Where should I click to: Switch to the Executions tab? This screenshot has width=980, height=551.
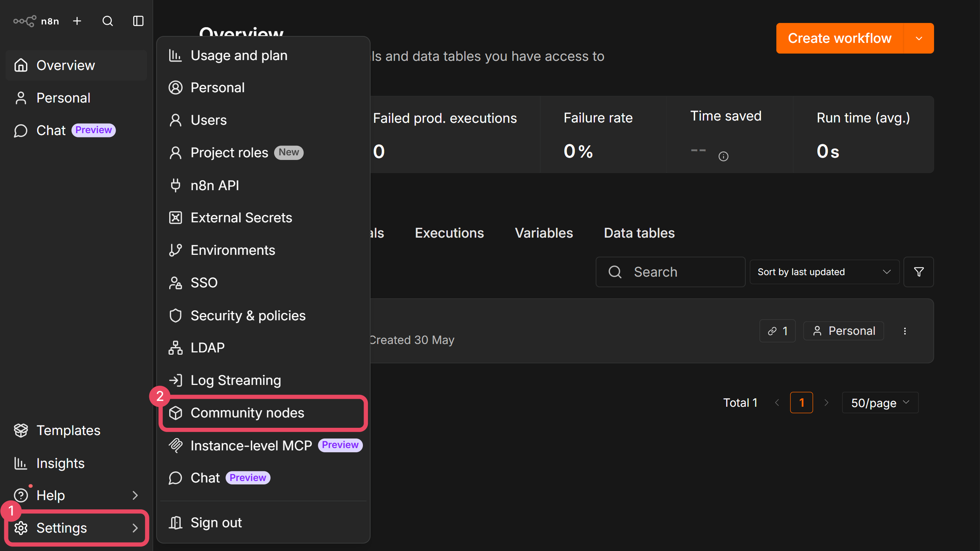(449, 233)
